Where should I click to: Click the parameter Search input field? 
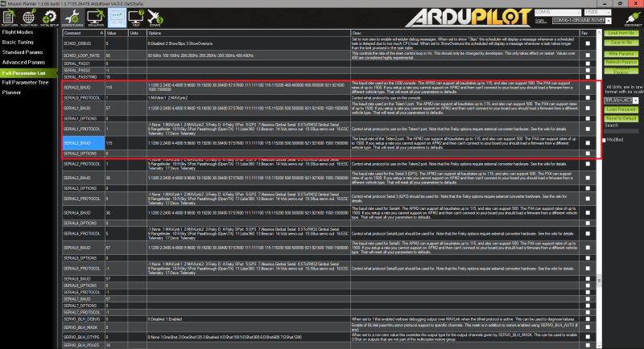pos(621,131)
